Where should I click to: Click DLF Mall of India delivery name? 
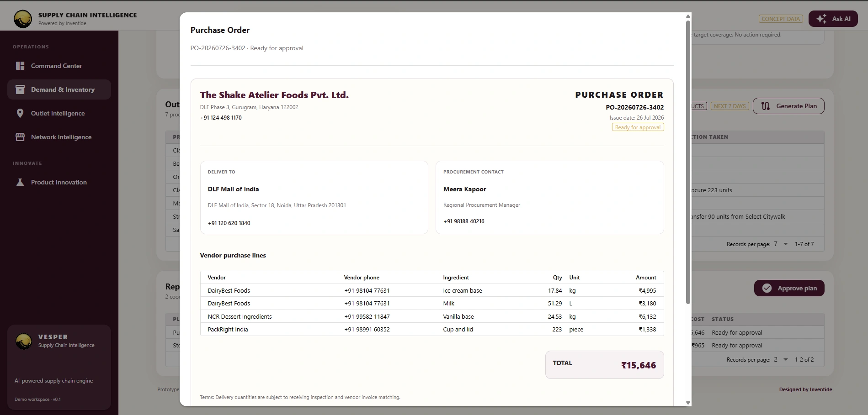(233, 189)
